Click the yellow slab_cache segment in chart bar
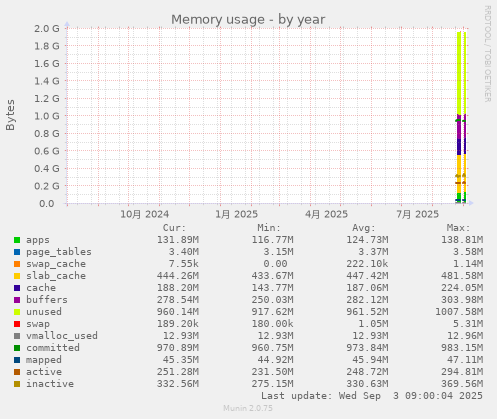The image size is (497, 419). [x=459, y=173]
